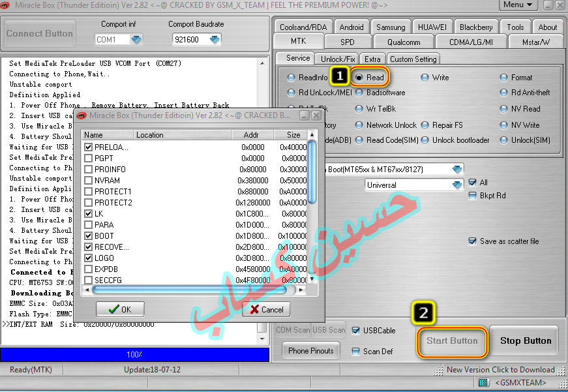Select the Write radio option
Screen dimensions: 568x392
pos(425,78)
